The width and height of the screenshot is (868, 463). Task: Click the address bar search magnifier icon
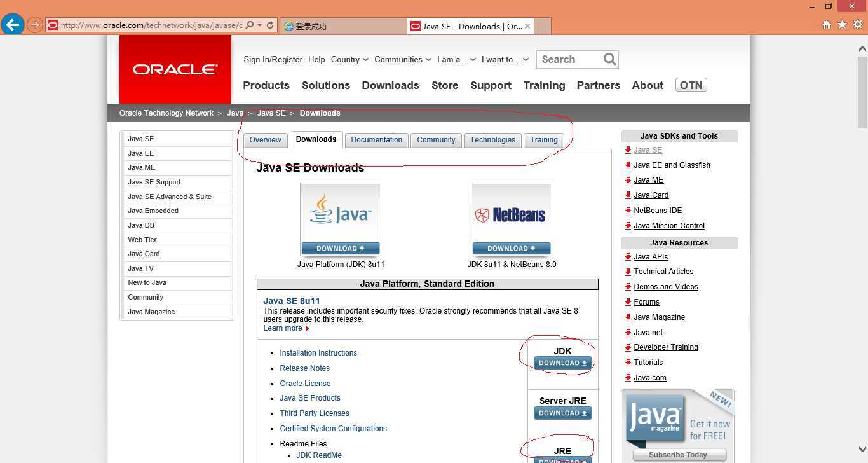pos(249,25)
